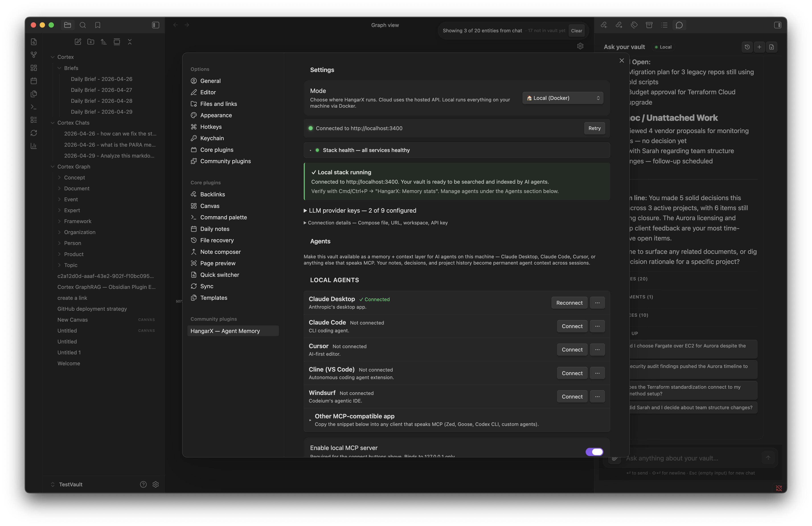812x526 pixels.
Task: Connect Cursor agent
Action: 572,349
